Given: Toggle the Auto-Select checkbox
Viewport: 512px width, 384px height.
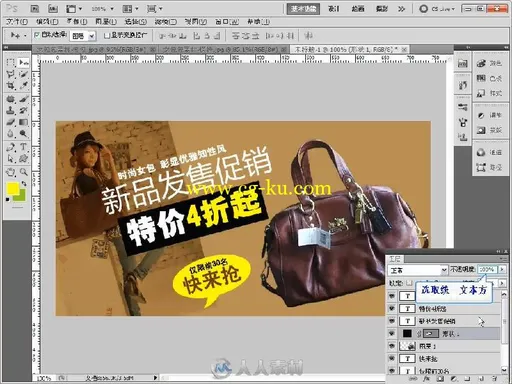Looking at the screenshot, I should 37,35.
